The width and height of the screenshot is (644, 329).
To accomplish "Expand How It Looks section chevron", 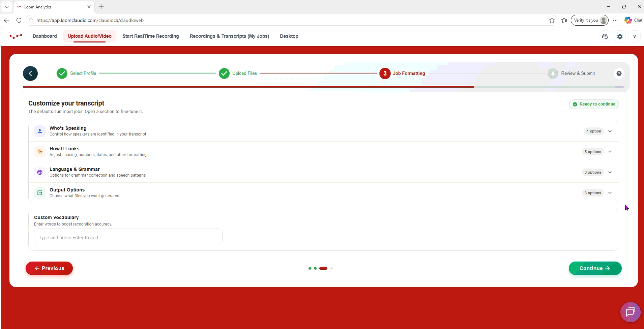I will (x=610, y=152).
